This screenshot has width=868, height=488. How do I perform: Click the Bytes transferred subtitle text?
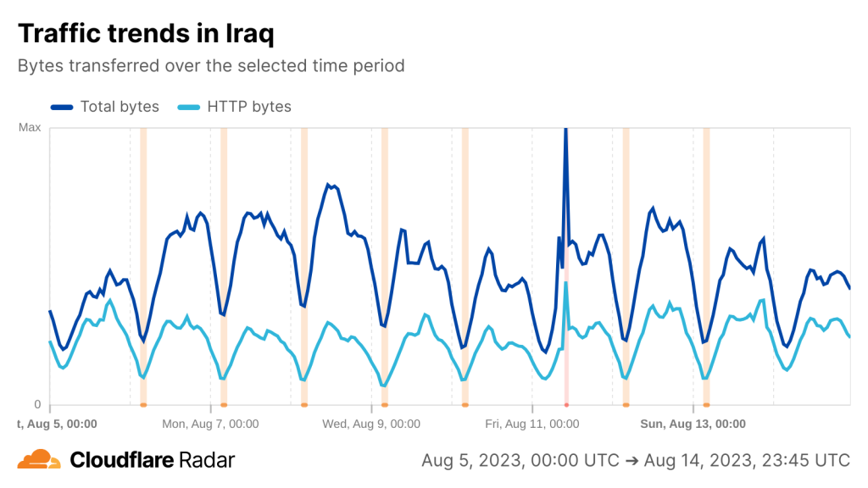[x=211, y=65]
